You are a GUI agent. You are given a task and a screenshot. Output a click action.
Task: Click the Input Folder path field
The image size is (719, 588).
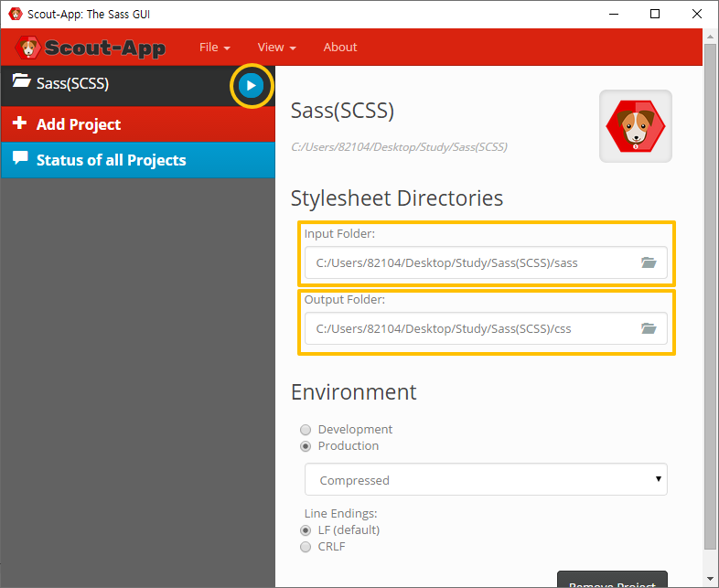point(486,262)
